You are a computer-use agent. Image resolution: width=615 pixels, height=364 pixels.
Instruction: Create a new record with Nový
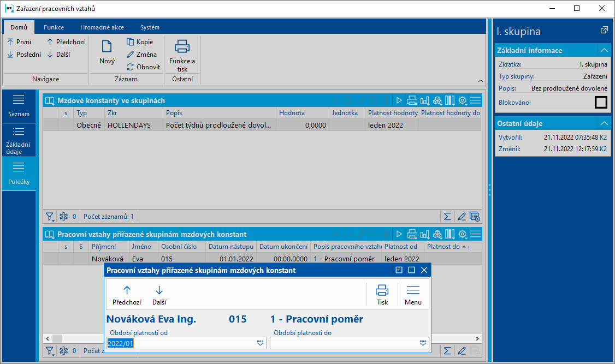pyautogui.click(x=107, y=52)
